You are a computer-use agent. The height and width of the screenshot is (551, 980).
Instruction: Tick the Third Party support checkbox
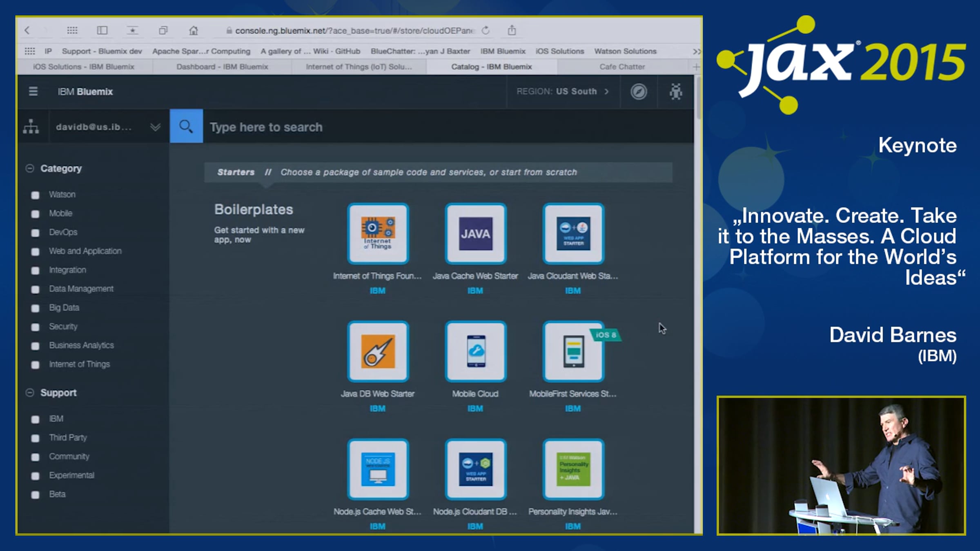pyautogui.click(x=35, y=438)
